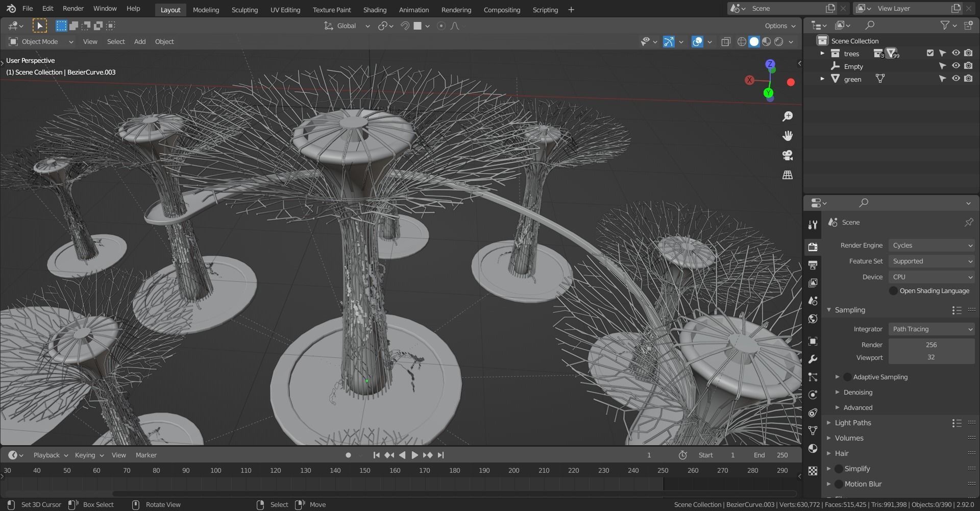The image size is (980, 511).
Task: Open the Texture properties tab (checkerboard)
Action: point(813,470)
